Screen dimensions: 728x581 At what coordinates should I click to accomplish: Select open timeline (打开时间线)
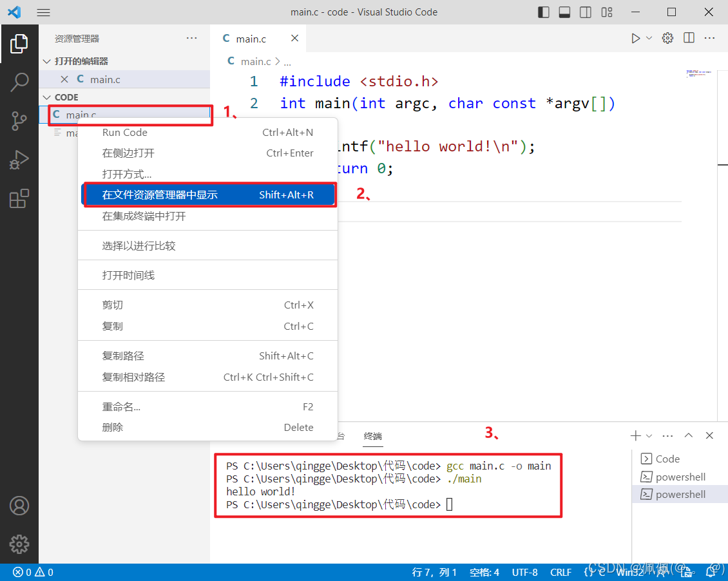[x=207, y=275]
